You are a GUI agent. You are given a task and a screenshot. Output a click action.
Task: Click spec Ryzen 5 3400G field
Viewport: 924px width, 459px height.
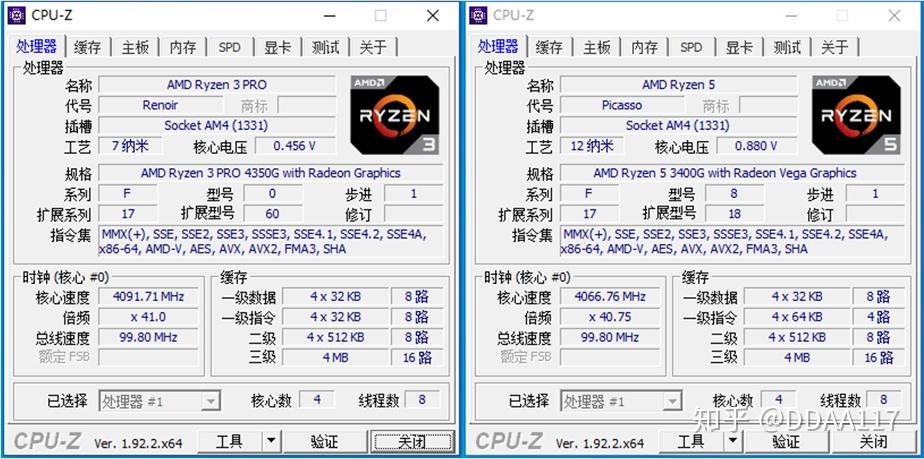[x=732, y=173]
